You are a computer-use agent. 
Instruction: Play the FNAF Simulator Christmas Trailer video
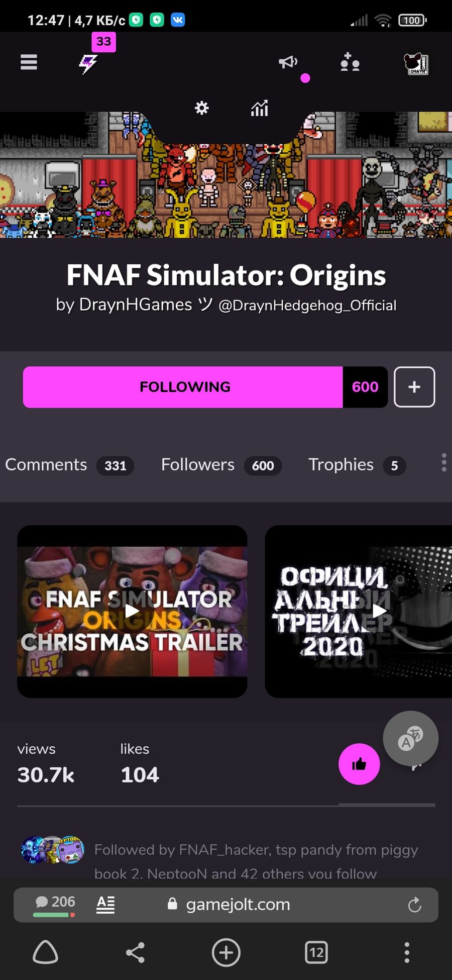pyautogui.click(x=132, y=611)
